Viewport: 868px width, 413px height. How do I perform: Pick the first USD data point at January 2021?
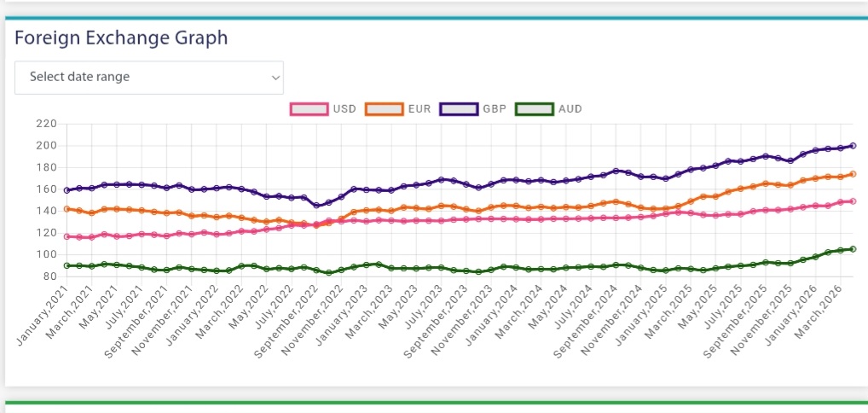point(67,236)
